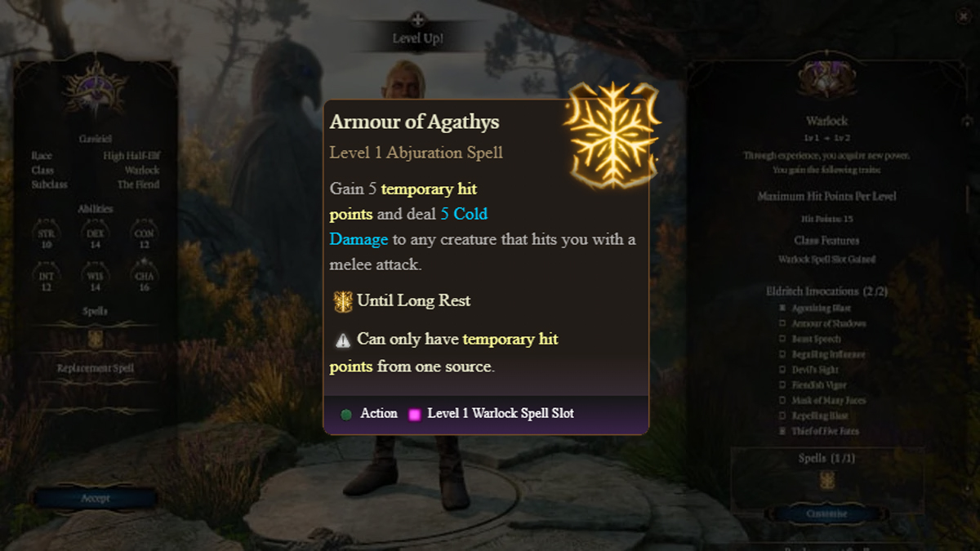
Task: Check the Armour of Shadows invocation
Action: click(x=782, y=324)
